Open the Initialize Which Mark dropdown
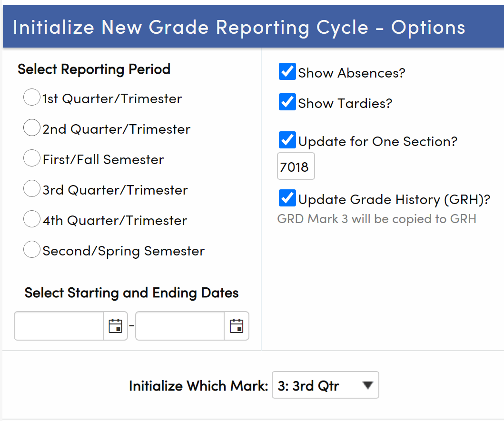Image resolution: width=504 pixels, height=421 pixels. click(x=325, y=385)
